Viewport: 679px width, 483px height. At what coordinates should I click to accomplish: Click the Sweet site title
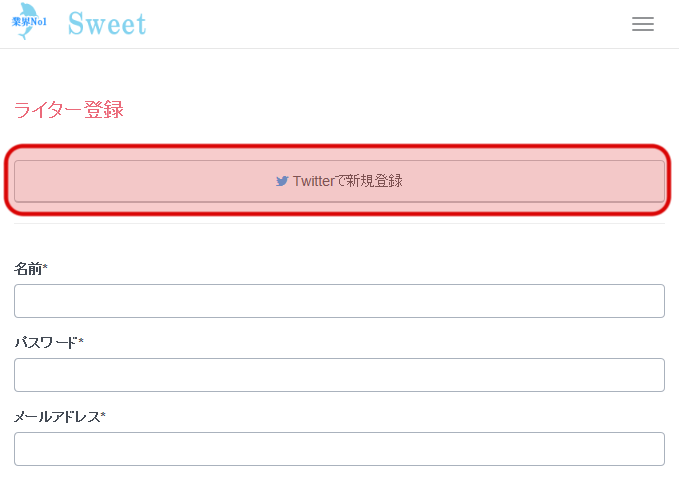point(107,24)
